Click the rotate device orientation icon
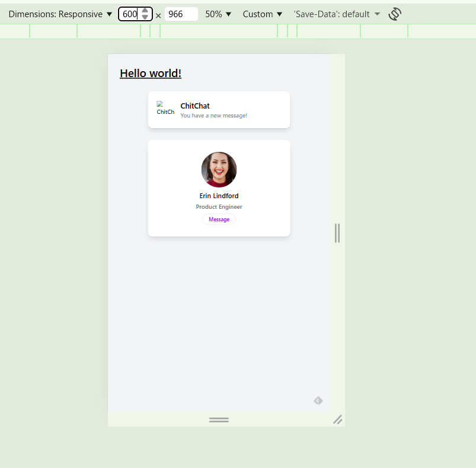This screenshot has width=476, height=468. click(395, 14)
